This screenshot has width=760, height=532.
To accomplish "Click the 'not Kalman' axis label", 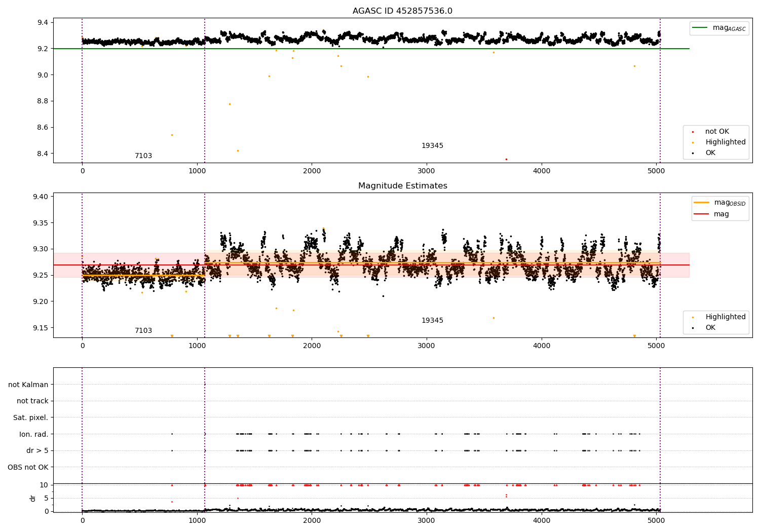I will [28, 385].
